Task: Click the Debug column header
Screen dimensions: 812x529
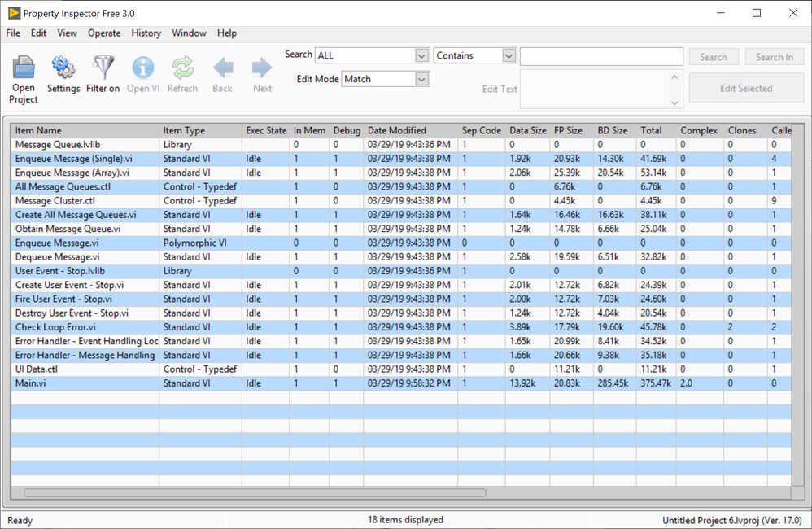Action: pos(347,130)
